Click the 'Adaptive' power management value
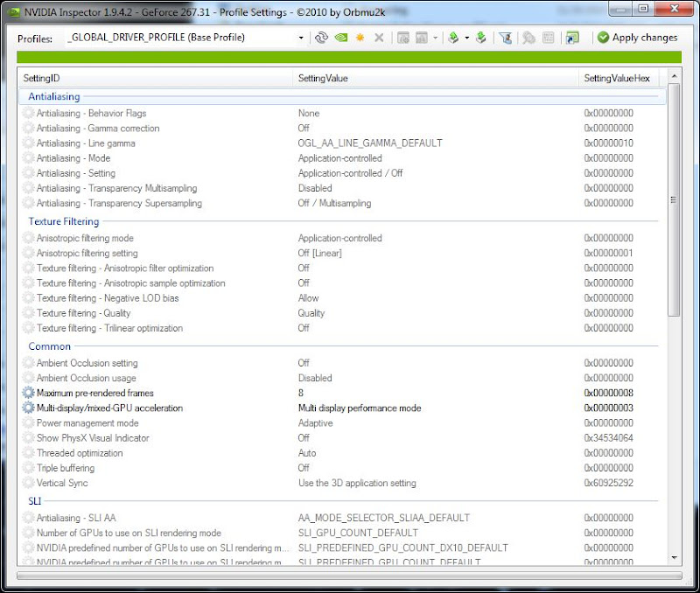 (x=315, y=423)
